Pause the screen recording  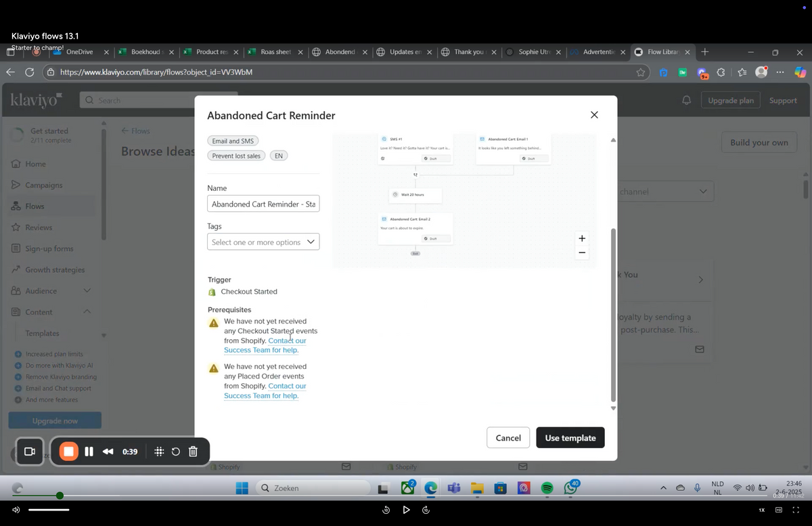pyautogui.click(x=89, y=452)
